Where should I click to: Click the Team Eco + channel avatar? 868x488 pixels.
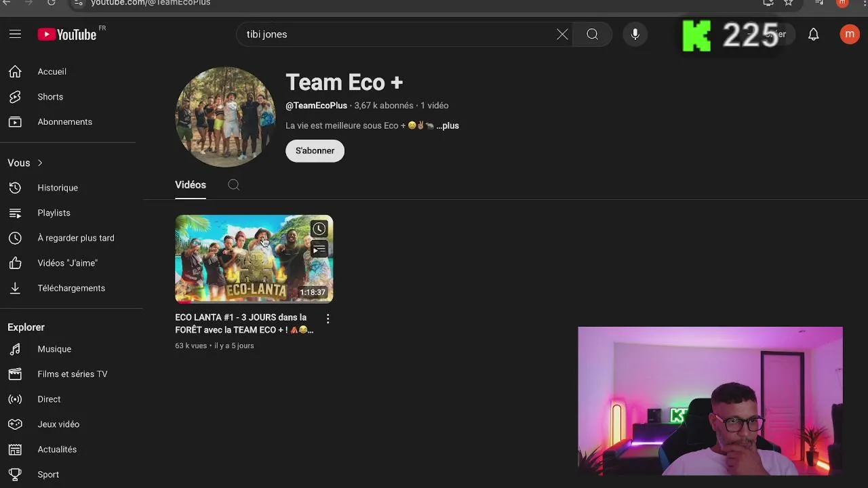pos(225,117)
